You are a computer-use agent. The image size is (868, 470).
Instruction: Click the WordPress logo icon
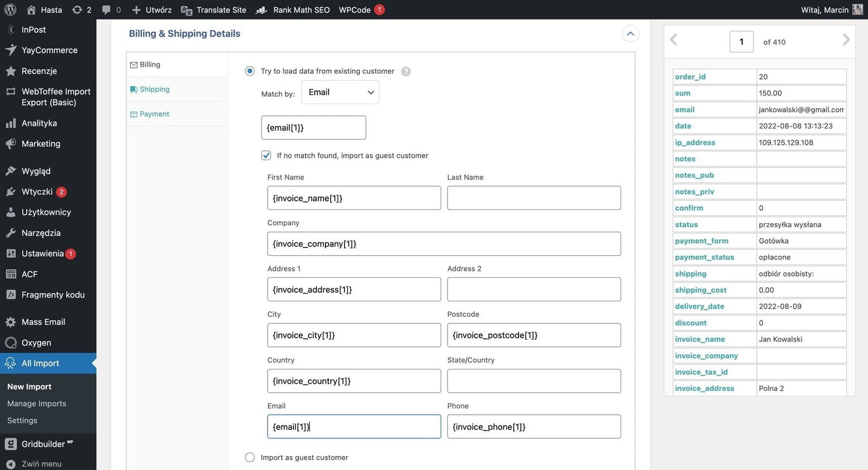10,10
